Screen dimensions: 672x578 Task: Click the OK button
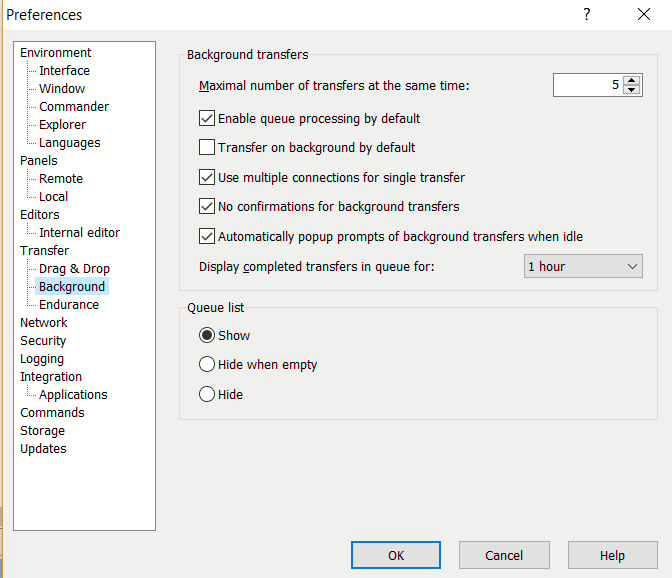click(x=395, y=556)
